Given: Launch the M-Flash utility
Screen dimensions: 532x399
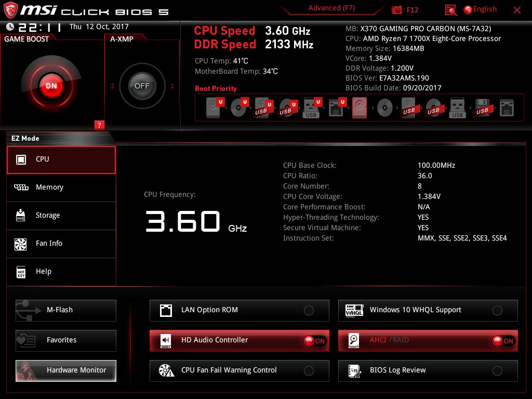Looking at the screenshot, I should [66, 311].
